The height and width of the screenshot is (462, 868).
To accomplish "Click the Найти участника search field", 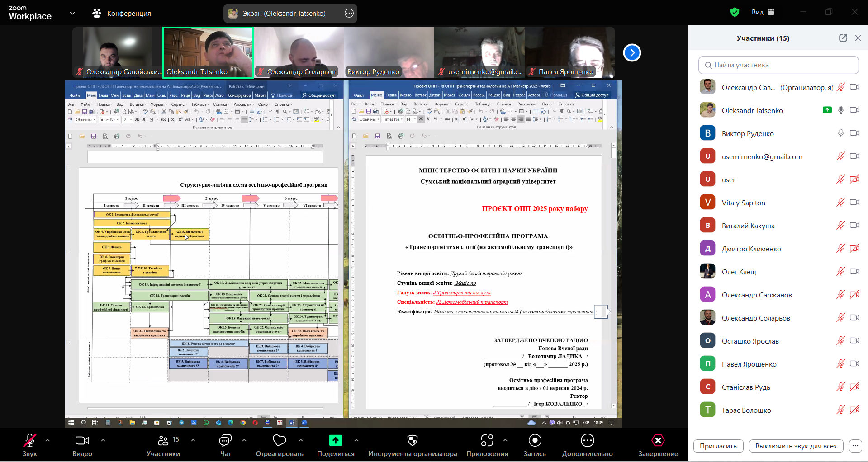I will coord(778,65).
